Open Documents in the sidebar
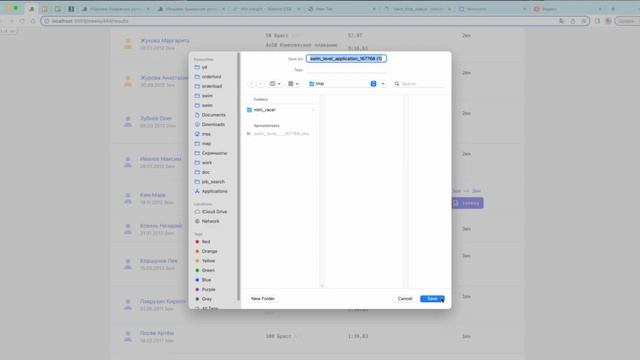Viewport: 640px width, 360px height. pos(214,115)
